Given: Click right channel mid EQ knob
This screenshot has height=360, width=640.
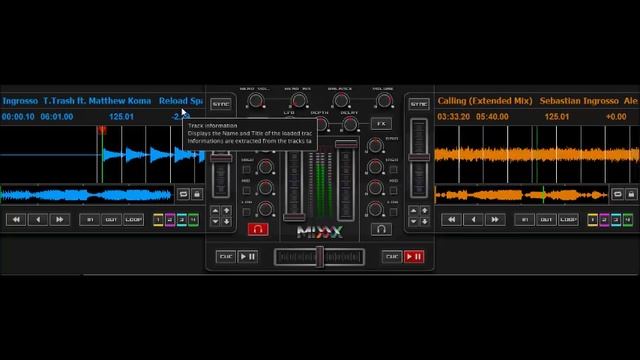Looking at the screenshot, I should [x=375, y=188].
